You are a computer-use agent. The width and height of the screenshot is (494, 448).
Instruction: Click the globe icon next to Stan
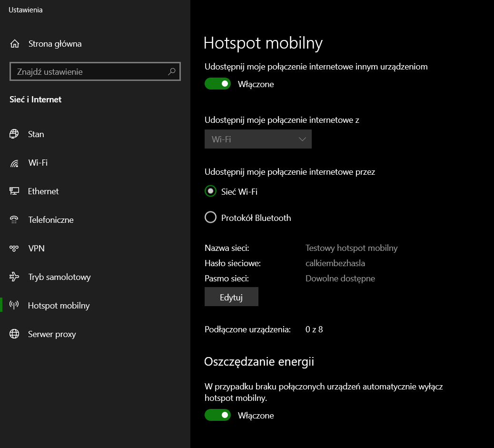[14, 134]
